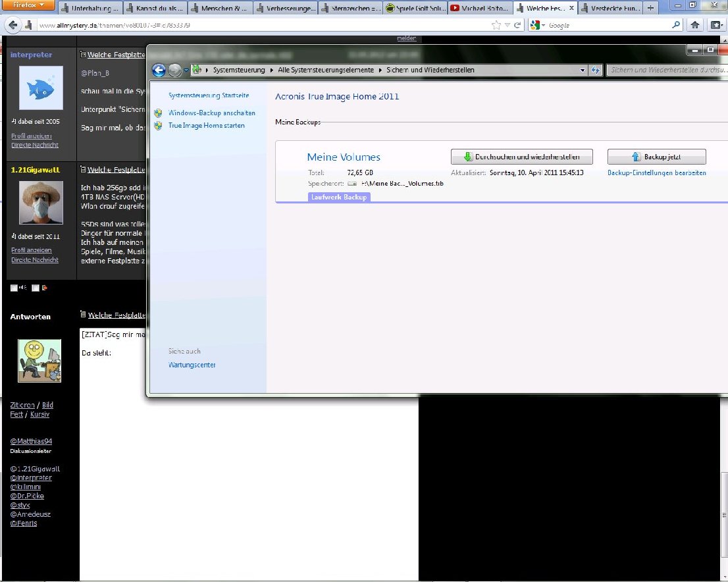This screenshot has width=728, height=582.
Task: Click interpreter's fish avatar
Action: (x=41, y=88)
